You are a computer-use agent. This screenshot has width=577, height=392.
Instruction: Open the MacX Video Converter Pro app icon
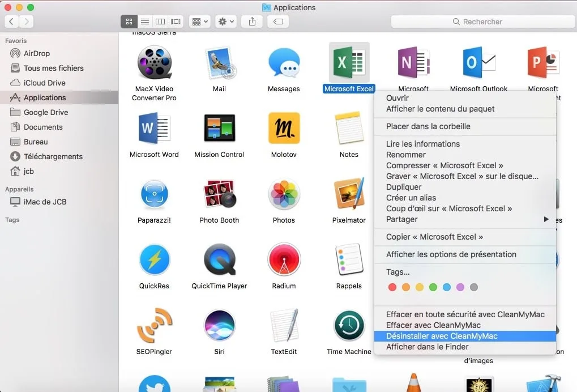(x=154, y=62)
